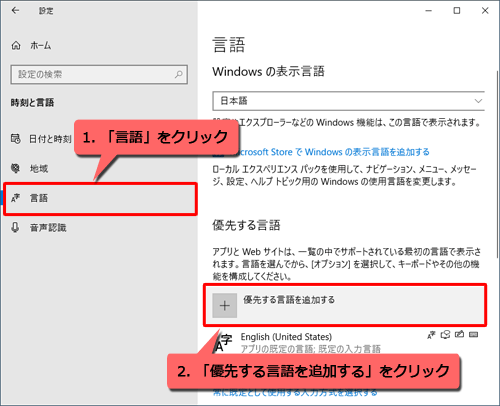The image size is (500, 406).
Task: Click the 優先する言語 heading
Action: (246, 225)
